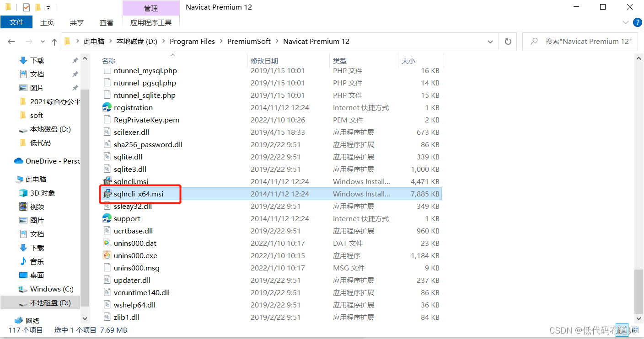Image resolution: width=644 pixels, height=339 pixels.
Task: Click the zlib1.dll file icon
Action: 107,317
